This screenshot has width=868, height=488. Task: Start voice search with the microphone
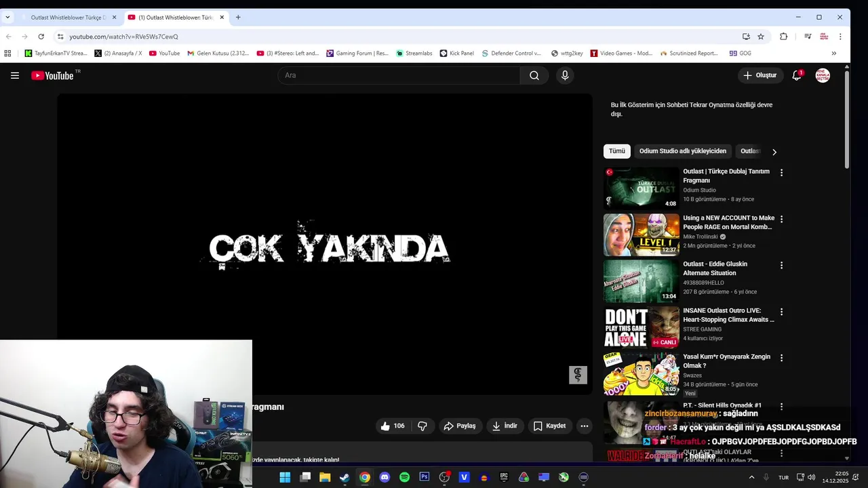tap(565, 75)
